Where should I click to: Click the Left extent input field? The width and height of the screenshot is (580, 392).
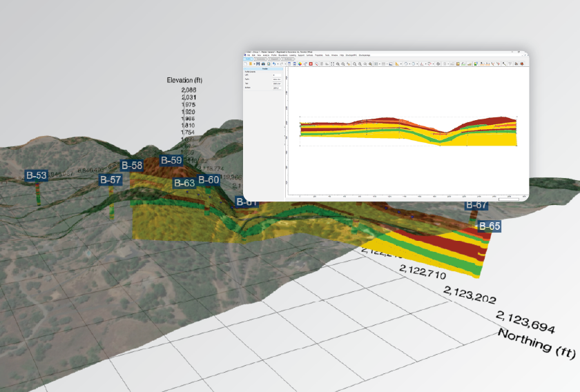pyautogui.click(x=277, y=75)
